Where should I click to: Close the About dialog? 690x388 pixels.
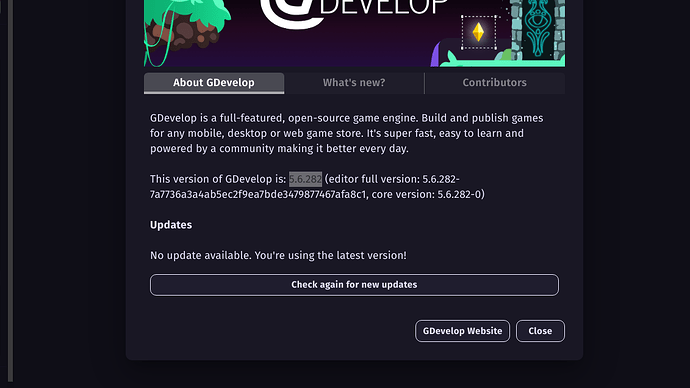pos(540,331)
